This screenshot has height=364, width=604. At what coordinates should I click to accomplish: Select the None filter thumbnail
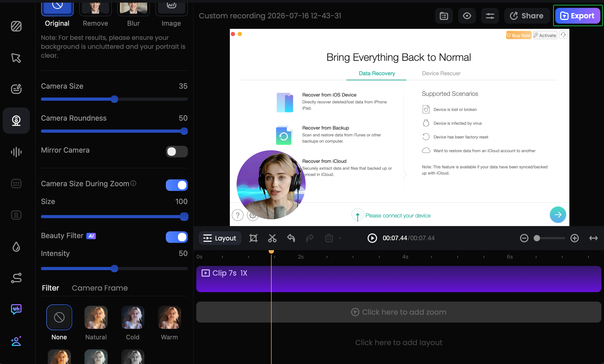(x=59, y=317)
